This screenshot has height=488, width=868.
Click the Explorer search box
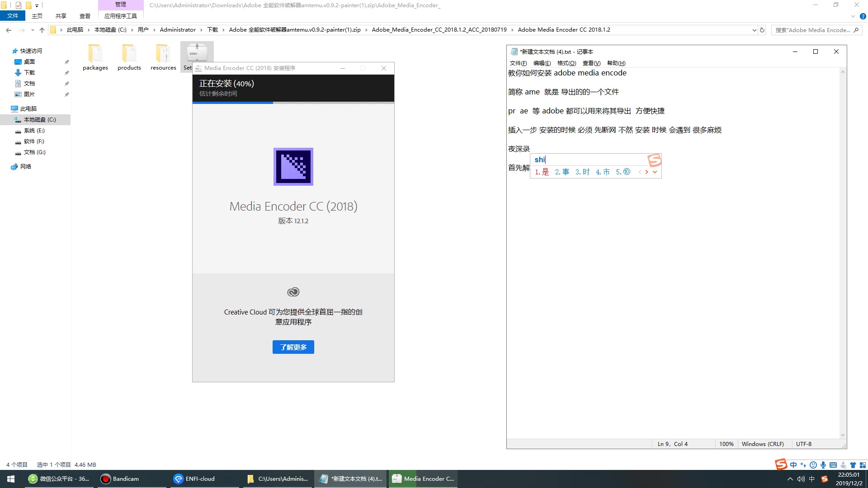(816, 30)
